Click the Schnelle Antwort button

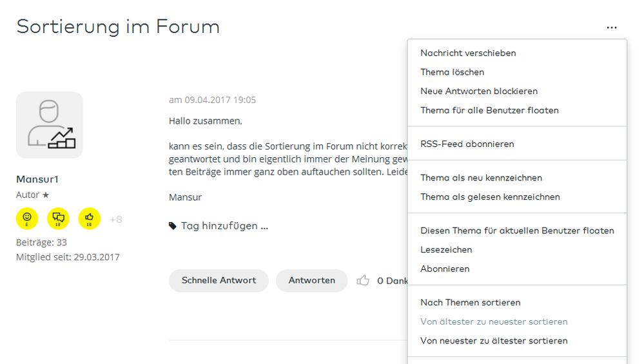click(x=219, y=281)
